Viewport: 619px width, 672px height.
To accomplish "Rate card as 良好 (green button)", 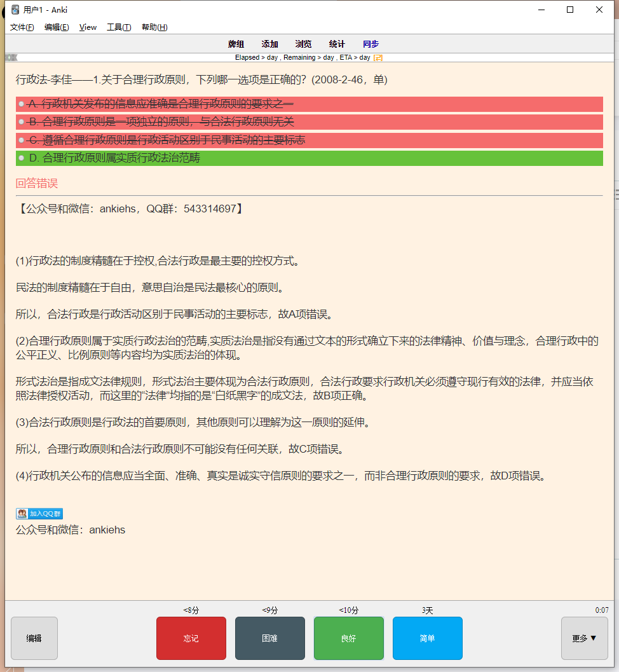I will coord(349,638).
